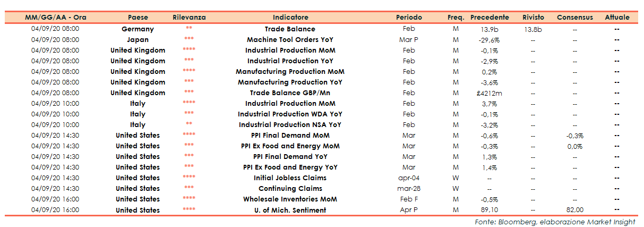Click the Paese column header
Viewport: 644px width, 227px height.
click(x=138, y=18)
